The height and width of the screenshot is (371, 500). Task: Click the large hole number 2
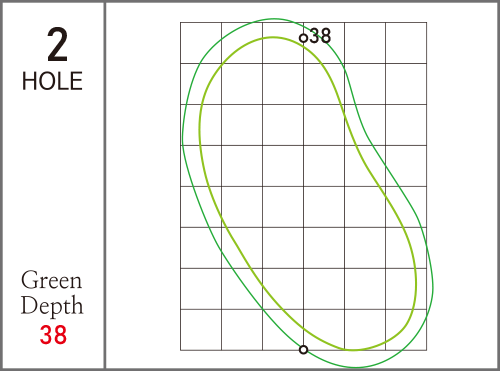pos(57,44)
